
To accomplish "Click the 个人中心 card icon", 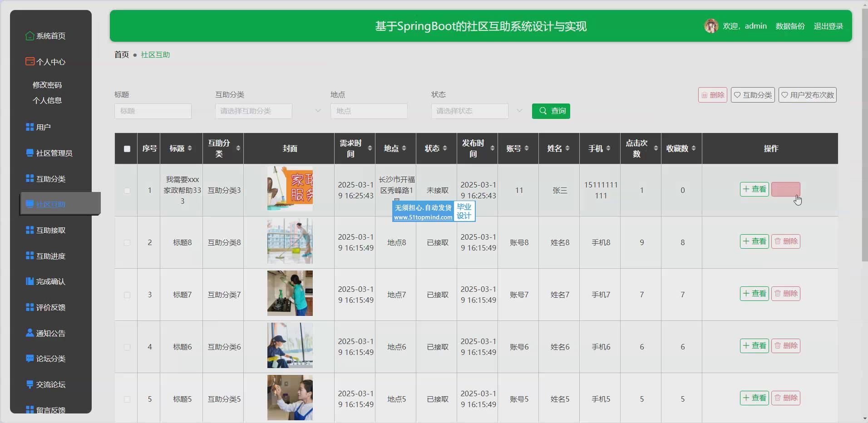I will coord(30,62).
